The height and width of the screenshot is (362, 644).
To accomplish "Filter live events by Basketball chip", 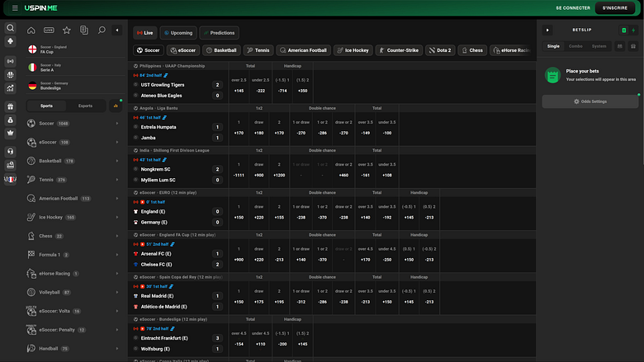I will coord(221,50).
